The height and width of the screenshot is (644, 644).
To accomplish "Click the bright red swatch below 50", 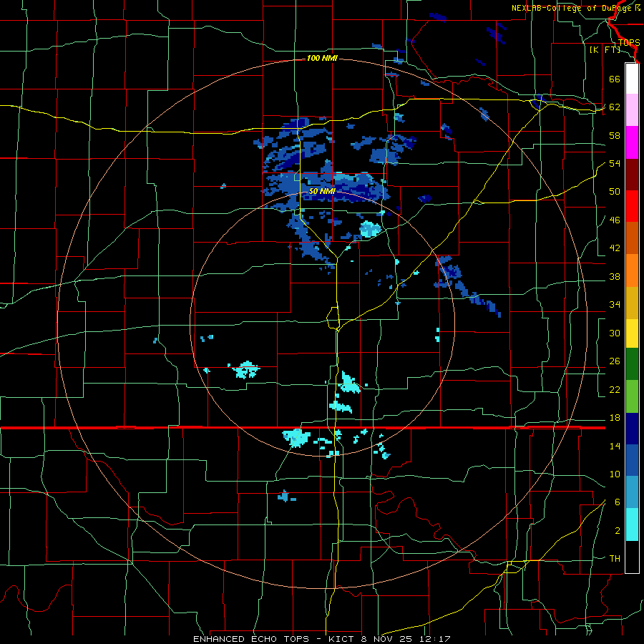I will pos(632,206).
